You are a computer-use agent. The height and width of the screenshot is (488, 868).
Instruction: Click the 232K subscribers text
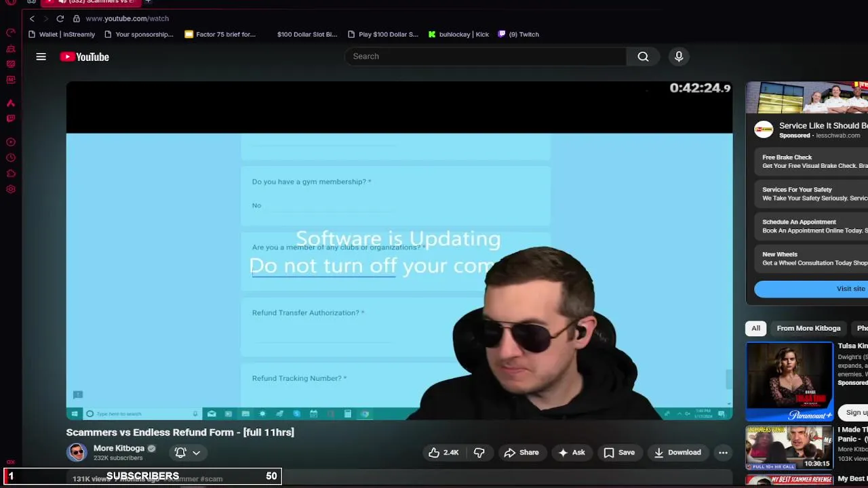click(x=118, y=458)
